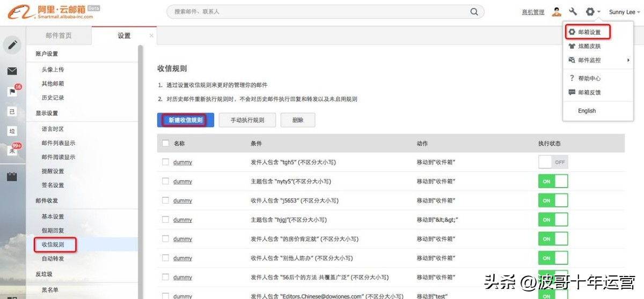Select 邮箱设置 from the dropdown menu
The height and width of the screenshot is (299, 644).
(x=589, y=32)
